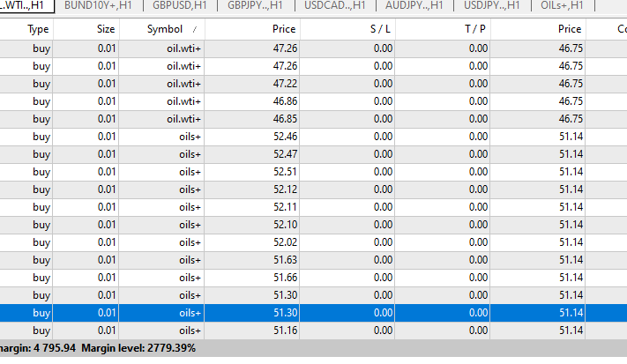Select the oils+ trade opened at 52.51
Viewport: 627px width, 364px height.
point(314,172)
